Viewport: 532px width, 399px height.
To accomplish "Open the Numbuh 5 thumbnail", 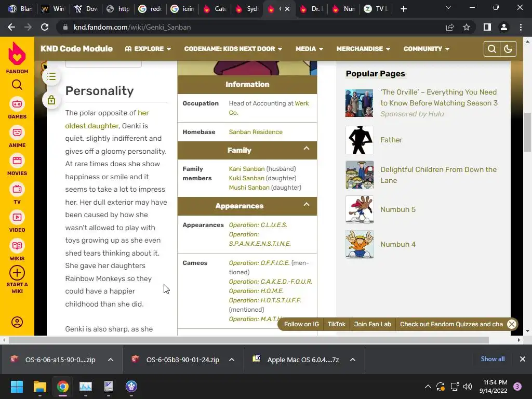I will coord(360,209).
